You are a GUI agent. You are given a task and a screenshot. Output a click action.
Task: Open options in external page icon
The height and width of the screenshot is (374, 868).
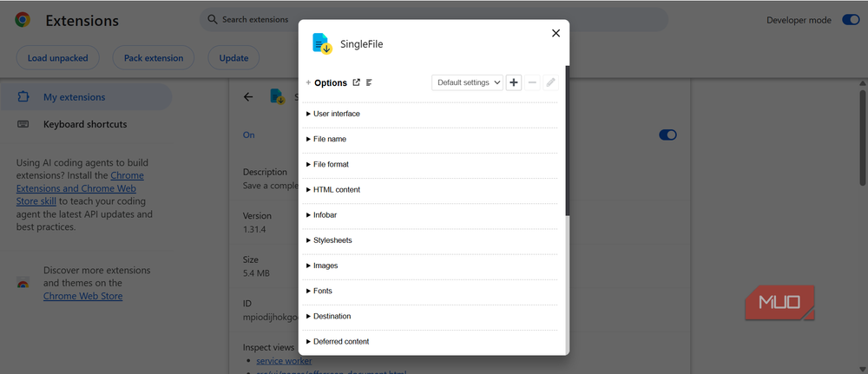357,82
